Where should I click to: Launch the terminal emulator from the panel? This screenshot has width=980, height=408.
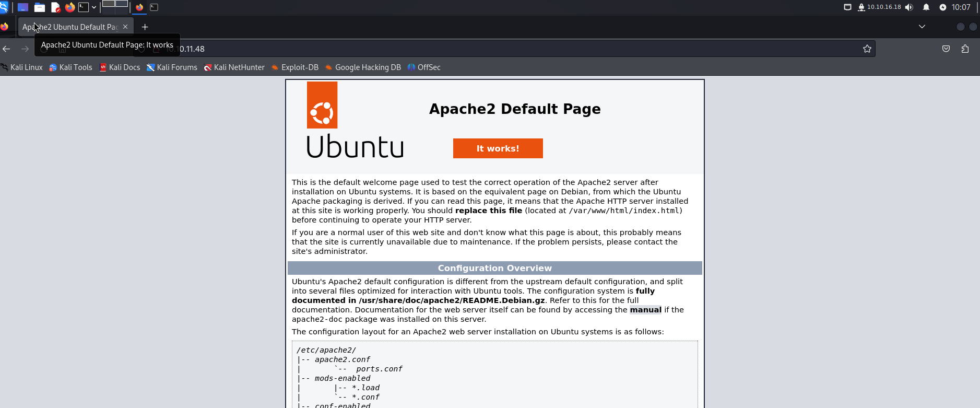[84, 7]
